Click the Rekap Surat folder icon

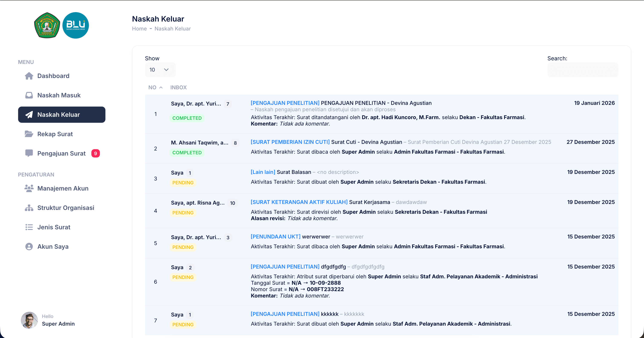coord(29,134)
